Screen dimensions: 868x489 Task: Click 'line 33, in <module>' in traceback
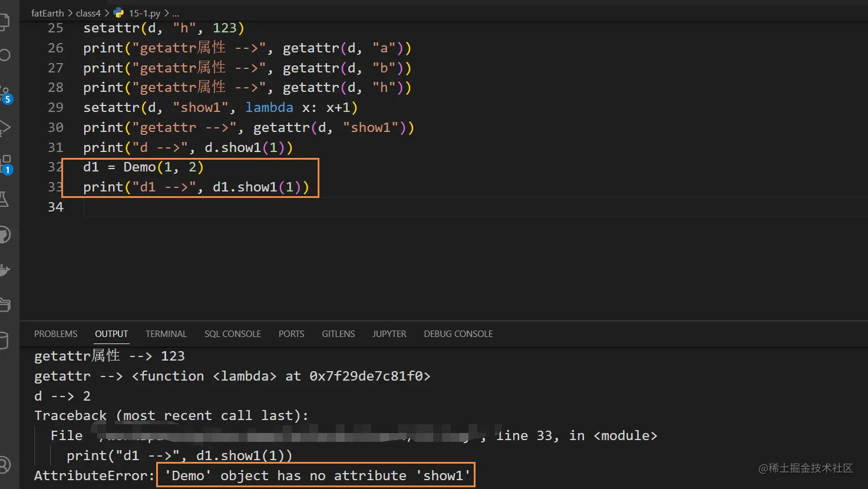pyautogui.click(x=576, y=435)
